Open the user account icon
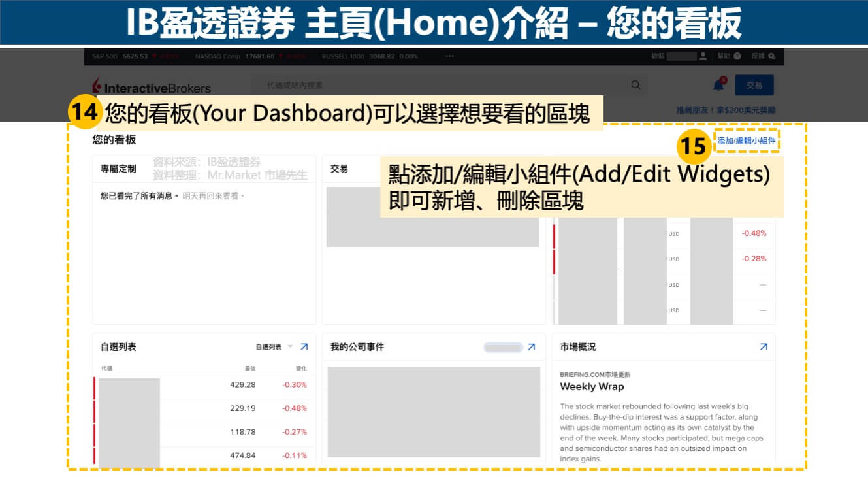 point(703,56)
